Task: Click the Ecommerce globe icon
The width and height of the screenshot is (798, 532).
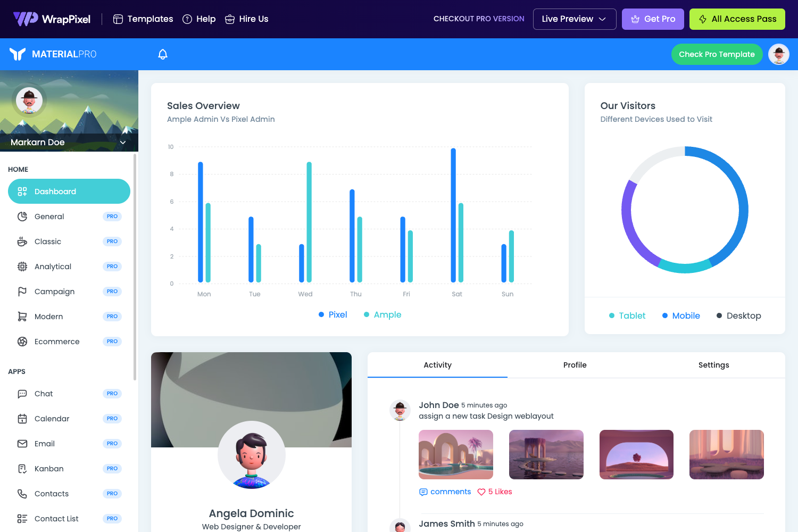Action: coord(22,341)
